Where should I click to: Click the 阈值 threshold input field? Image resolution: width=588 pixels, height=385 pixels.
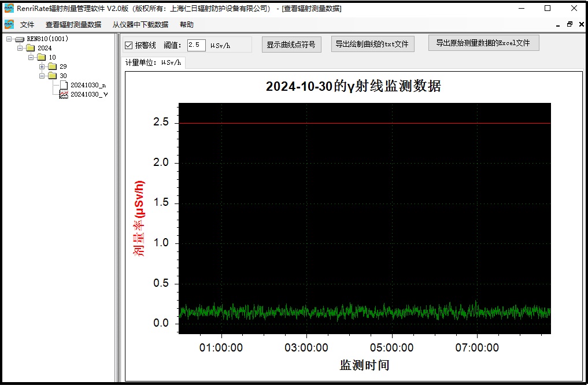point(196,45)
